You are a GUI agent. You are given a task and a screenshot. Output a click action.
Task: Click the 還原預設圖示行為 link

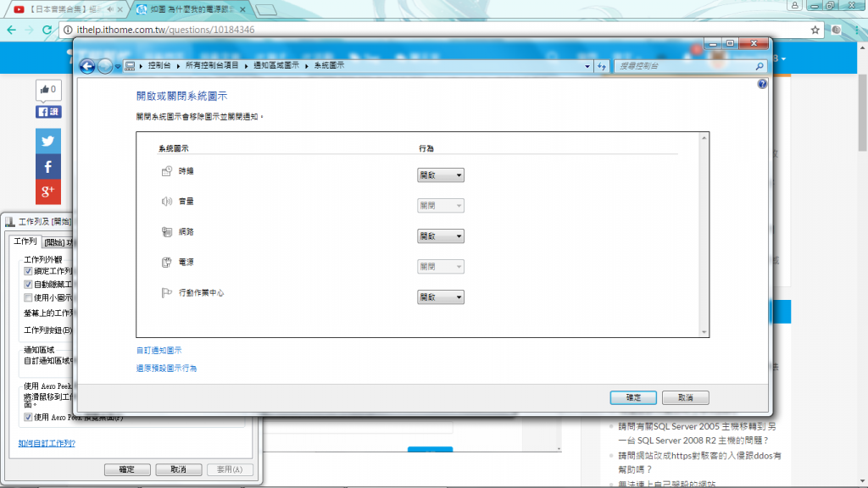(x=167, y=368)
